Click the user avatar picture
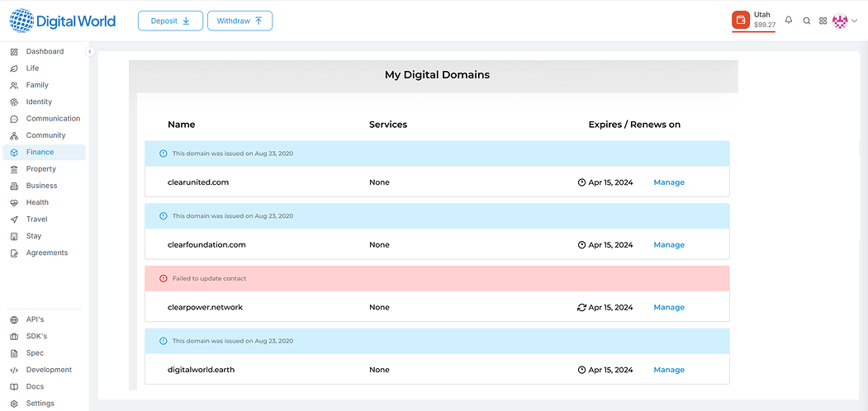Image resolution: width=868 pixels, height=411 pixels. pos(840,21)
